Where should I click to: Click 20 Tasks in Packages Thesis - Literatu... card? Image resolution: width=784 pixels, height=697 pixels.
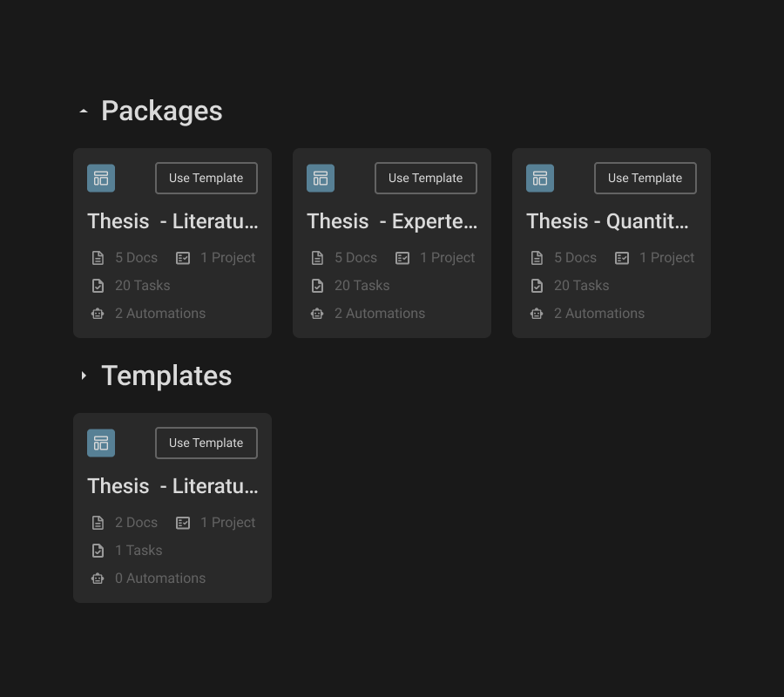tap(143, 286)
